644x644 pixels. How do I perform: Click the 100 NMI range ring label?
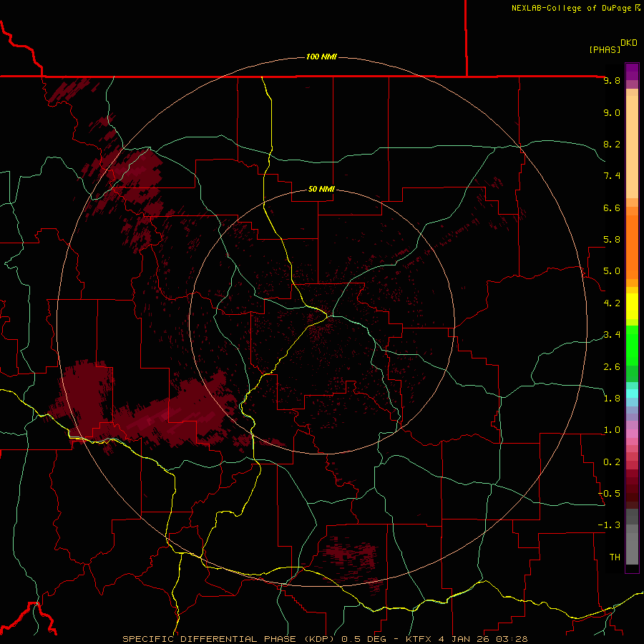[x=321, y=57]
